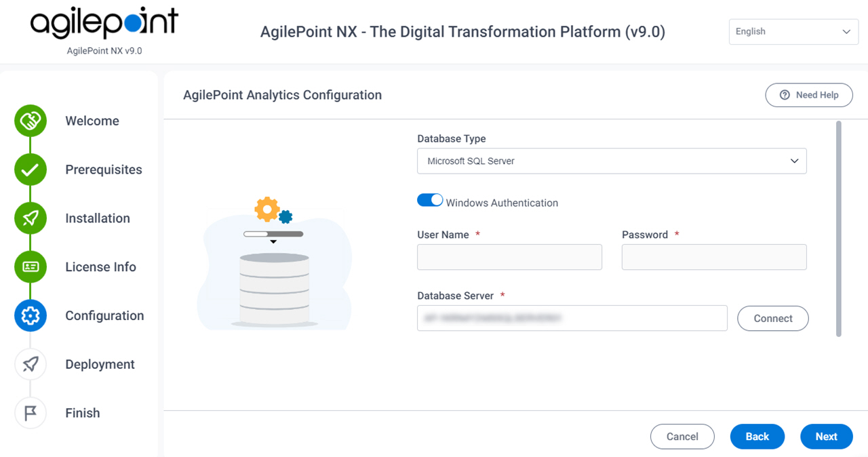This screenshot has height=457, width=868.
Task: Click the Database Type chevron arrow
Action: click(794, 161)
